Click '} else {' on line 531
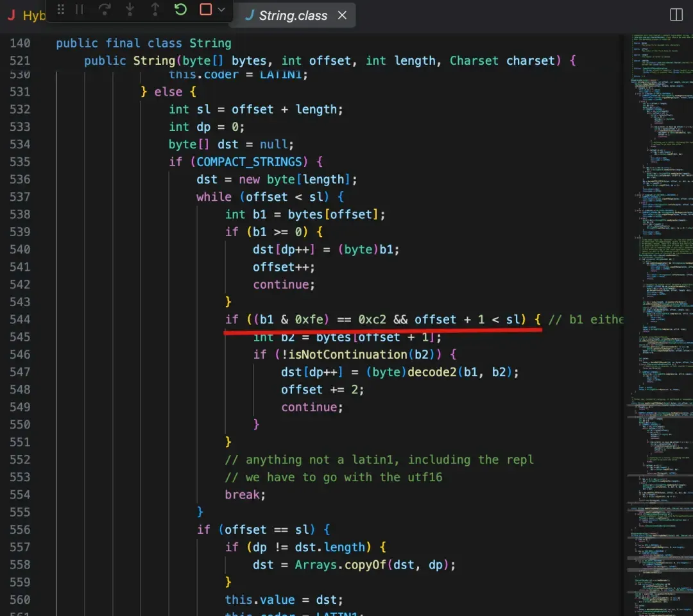The height and width of the screenshot is (616, 693). (168, 92)
